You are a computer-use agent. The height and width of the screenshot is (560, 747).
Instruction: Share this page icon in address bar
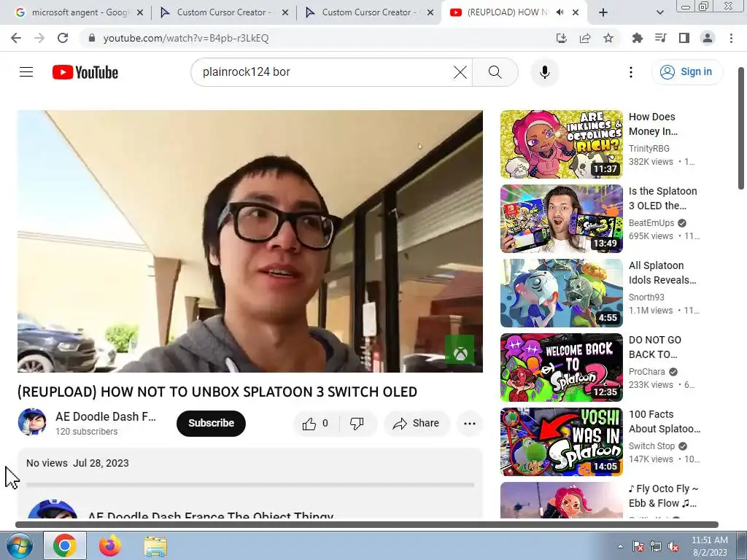tap(585, 38)
